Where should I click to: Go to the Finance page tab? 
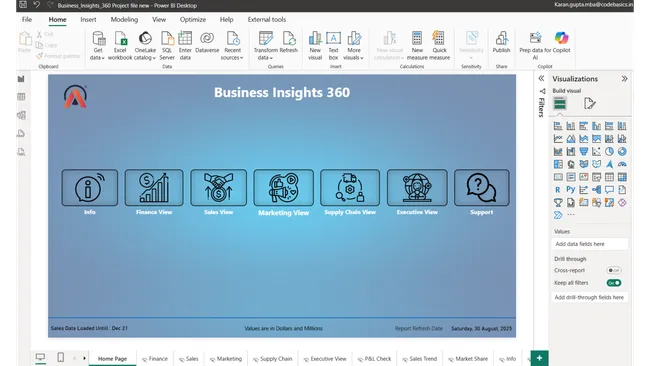(155, 359)
